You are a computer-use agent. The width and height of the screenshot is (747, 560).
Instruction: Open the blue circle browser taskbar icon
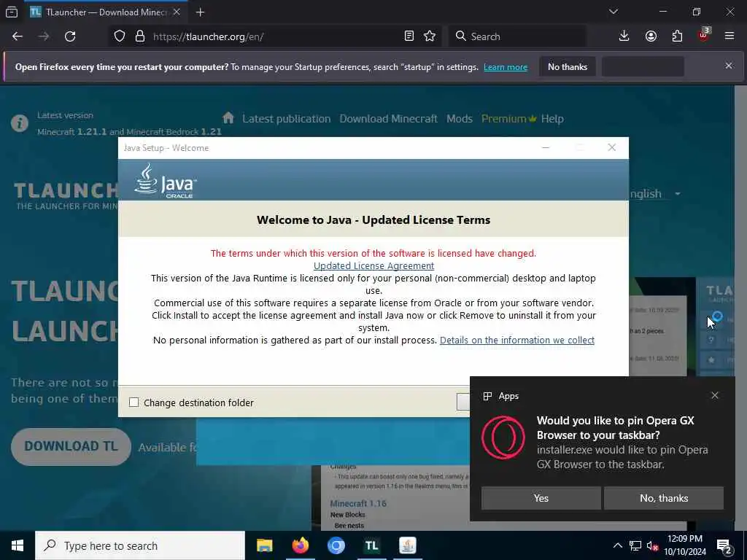pos(336,545)
